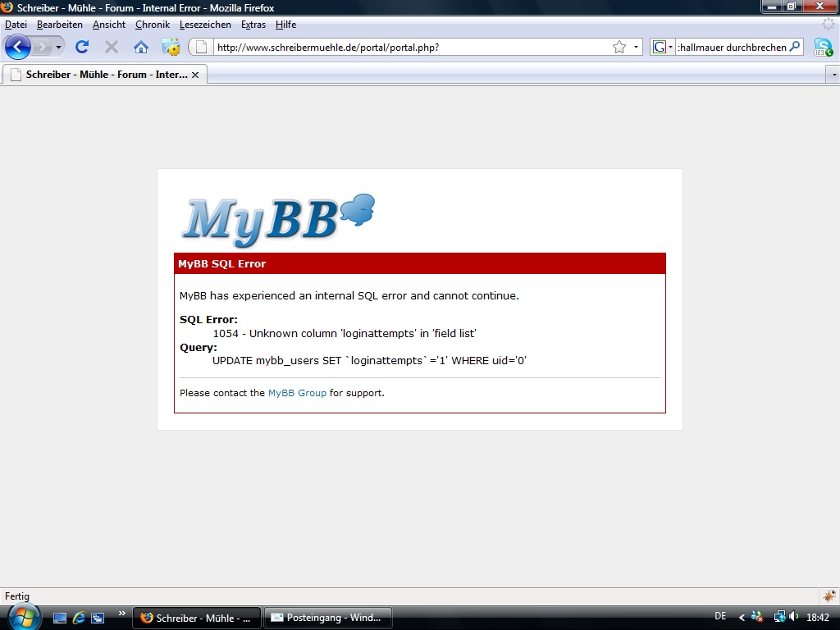The height and width of the screenshot is (630, 840).
Task: Close the Schreiber - Mühle tab
Action: (195, 75)
